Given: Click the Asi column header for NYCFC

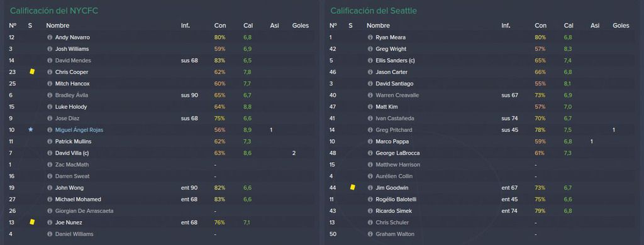Looking at the screenshot, I should (x=274, y=26).
